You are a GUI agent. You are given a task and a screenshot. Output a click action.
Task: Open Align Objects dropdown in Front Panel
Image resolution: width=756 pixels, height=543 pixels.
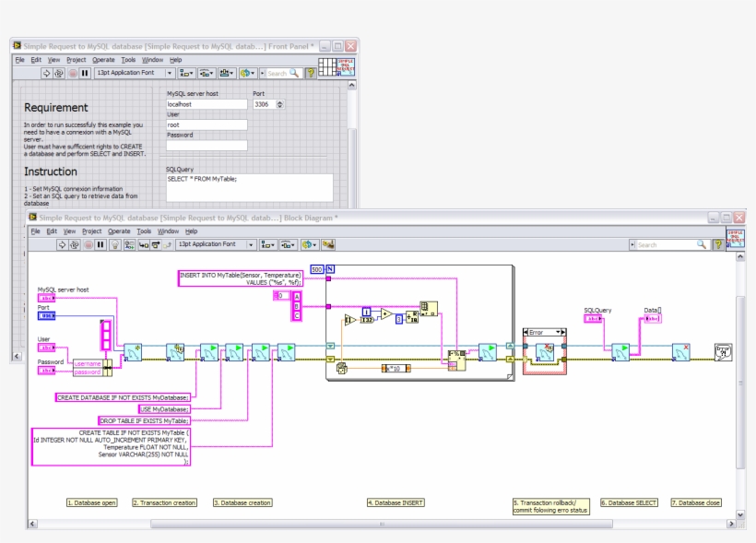186,74
